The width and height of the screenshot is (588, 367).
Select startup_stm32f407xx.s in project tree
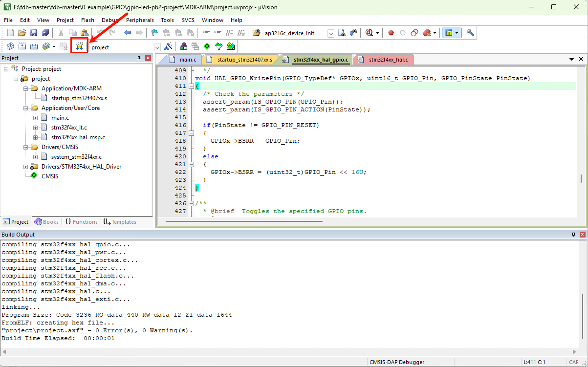[x=79, y=98]
